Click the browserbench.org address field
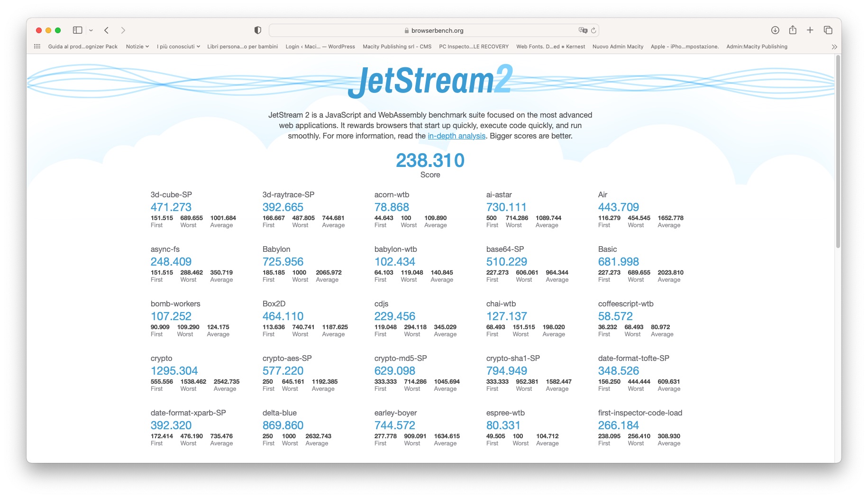The image size is (868, 498). (434, 30)
